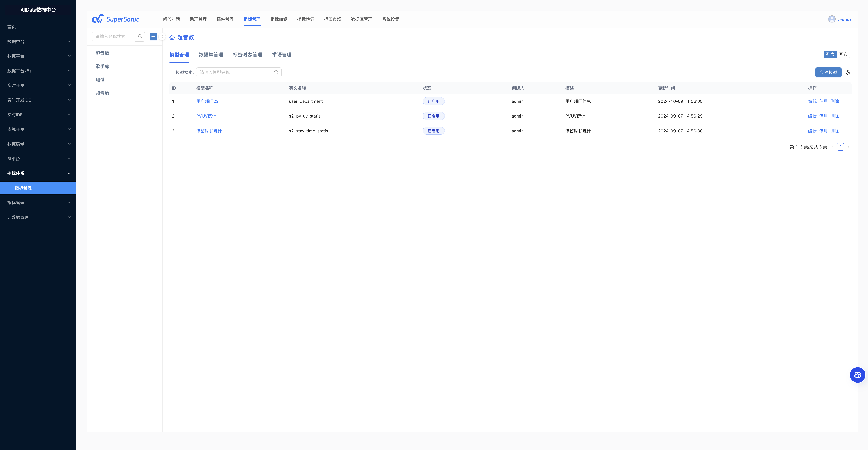Expand the 实时IDE sidebar menu
The image size is (868, 450).
(x=38, y=114)
